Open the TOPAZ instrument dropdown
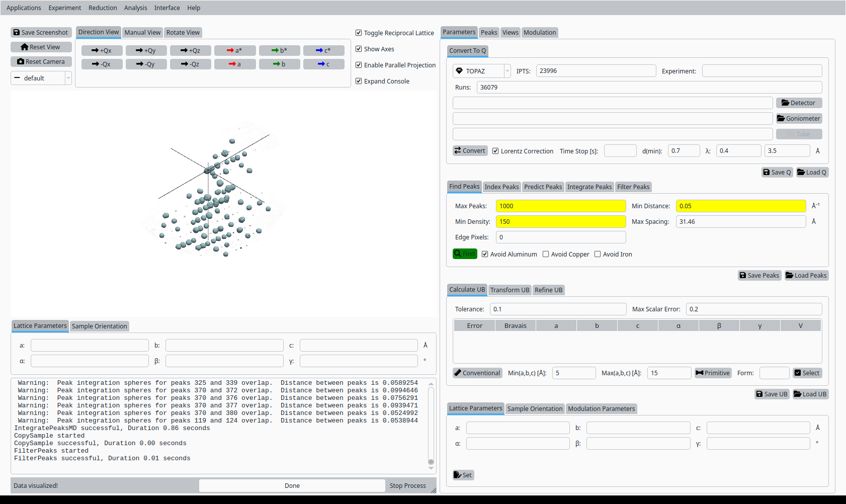The image size is (846, 504). [481, 71]
